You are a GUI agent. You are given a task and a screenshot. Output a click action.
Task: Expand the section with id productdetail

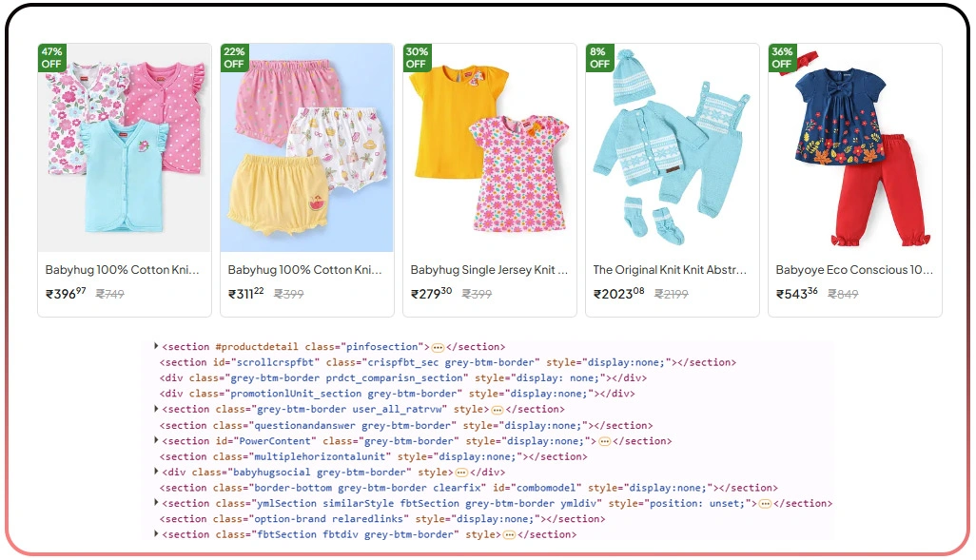click(157, 347)
